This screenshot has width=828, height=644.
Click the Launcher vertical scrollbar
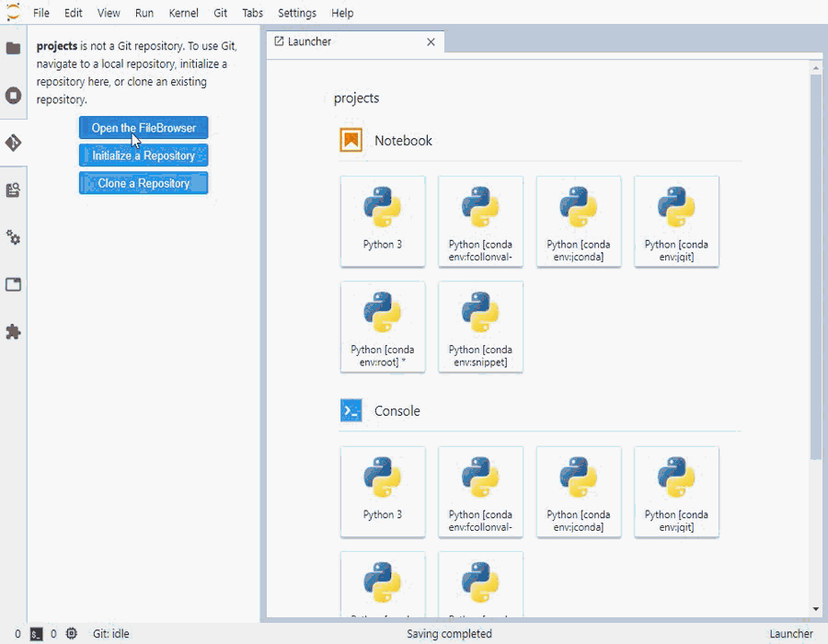point(816,267)
